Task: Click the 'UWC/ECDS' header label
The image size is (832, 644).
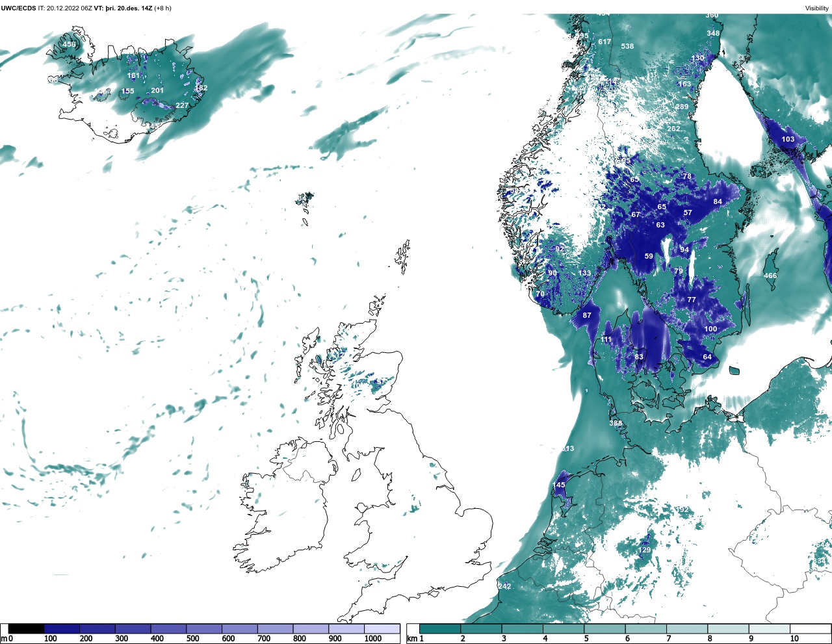Action: pyautogui.click(x=18, y=8)
